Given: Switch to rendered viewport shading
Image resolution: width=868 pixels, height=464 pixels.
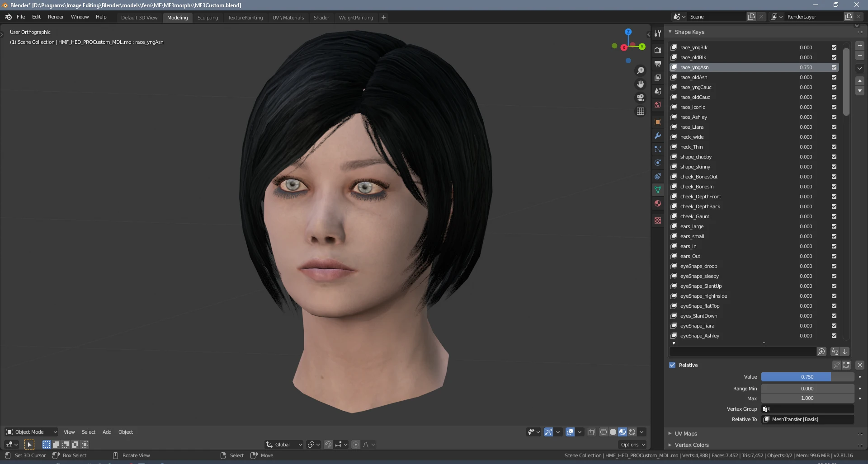Looking at the screenshot, I should click(x=632, y=432).
